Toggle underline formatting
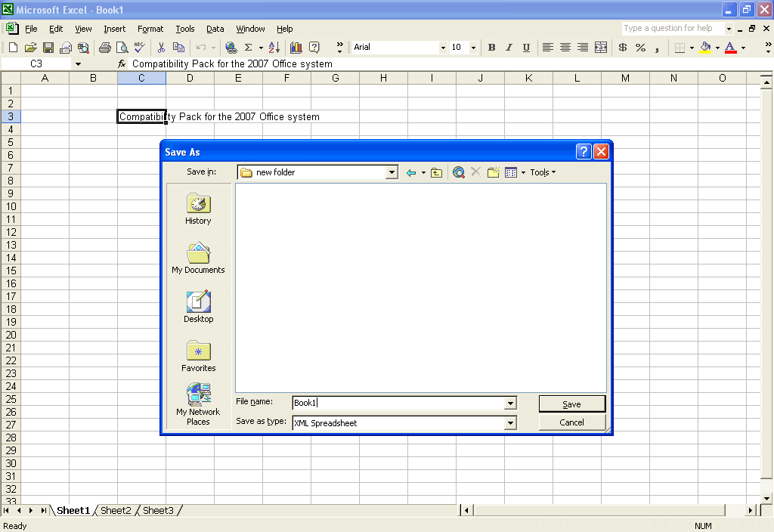Screen dimensions: 774x532 click(x=526, y=46)
